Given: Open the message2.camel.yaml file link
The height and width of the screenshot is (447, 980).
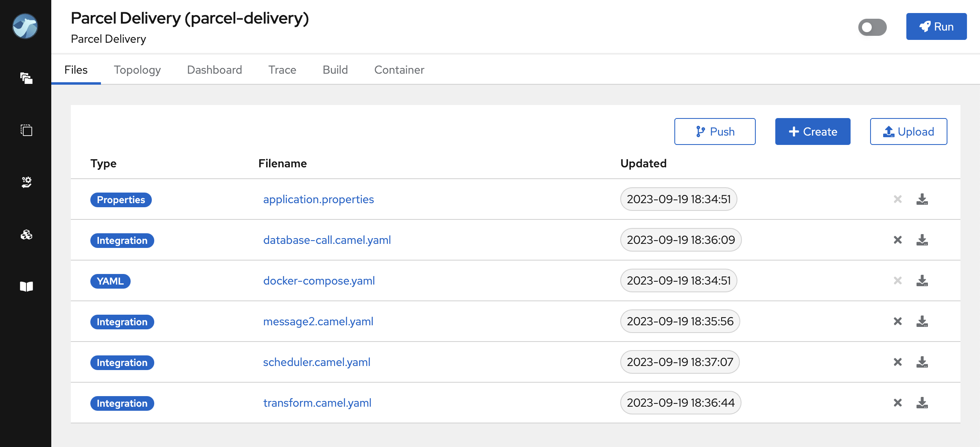Looking at the screenshot, I should (x=318, y=321).
